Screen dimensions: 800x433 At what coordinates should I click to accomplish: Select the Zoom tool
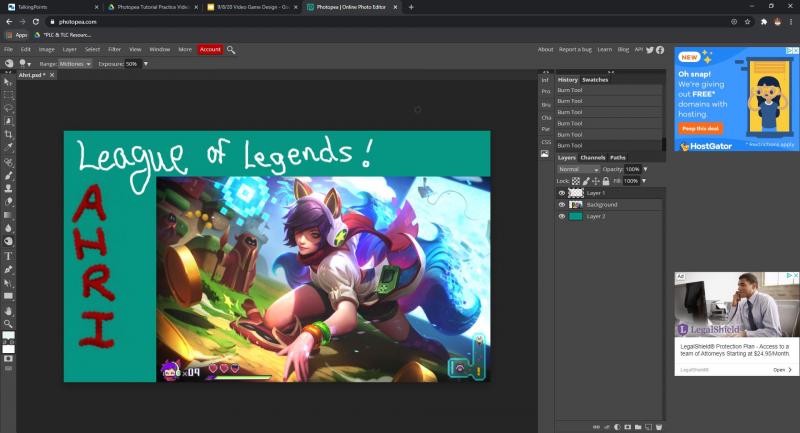point(8,324)
